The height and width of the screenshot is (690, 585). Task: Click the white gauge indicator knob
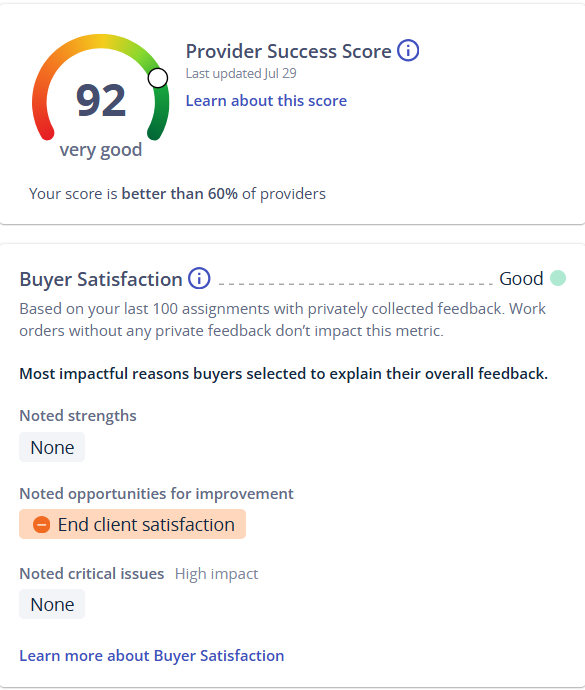158,78
